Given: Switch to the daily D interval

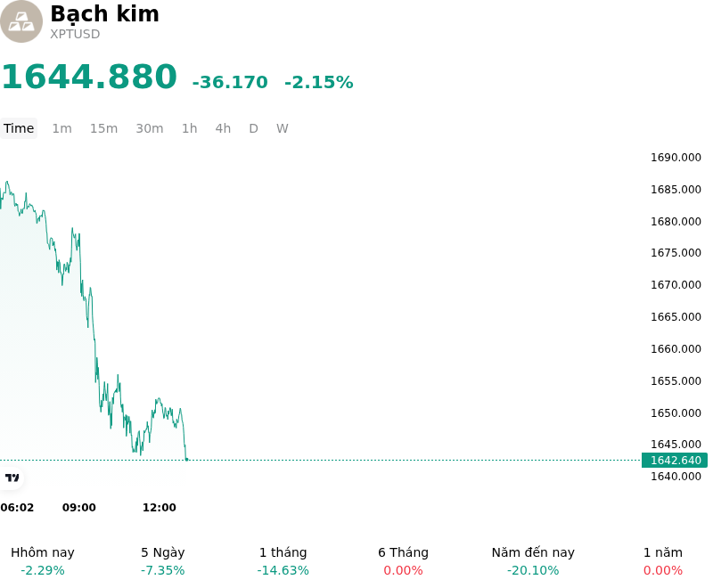Looking at the screenshot, I should point(254,128).
